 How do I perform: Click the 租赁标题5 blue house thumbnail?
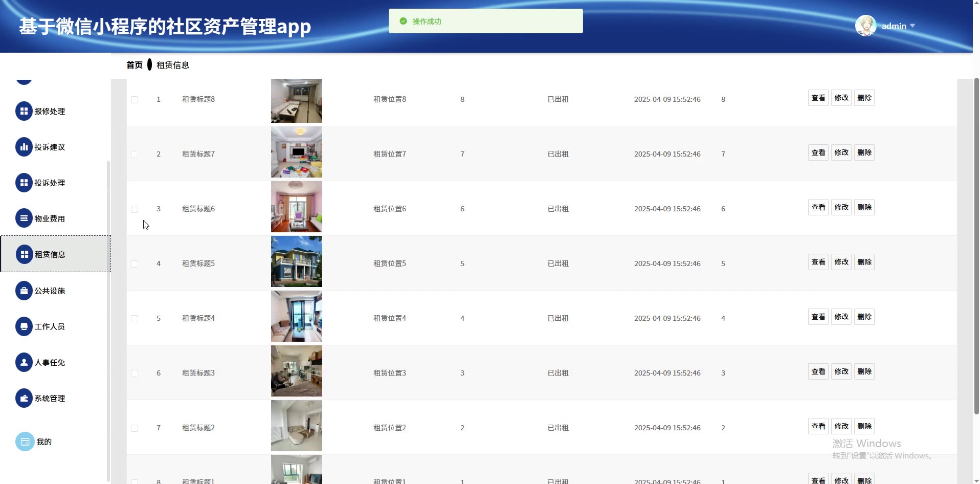click(x=297, y=261)
